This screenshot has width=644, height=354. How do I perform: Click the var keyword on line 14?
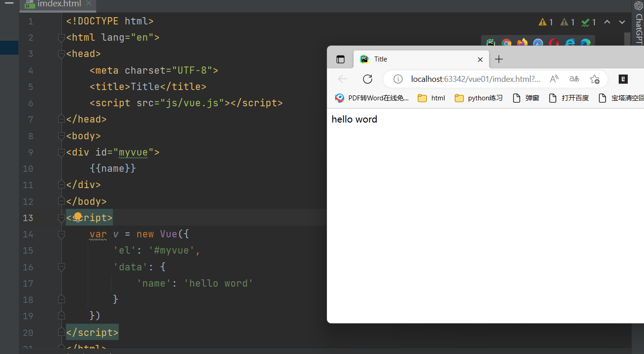point(98,234)
